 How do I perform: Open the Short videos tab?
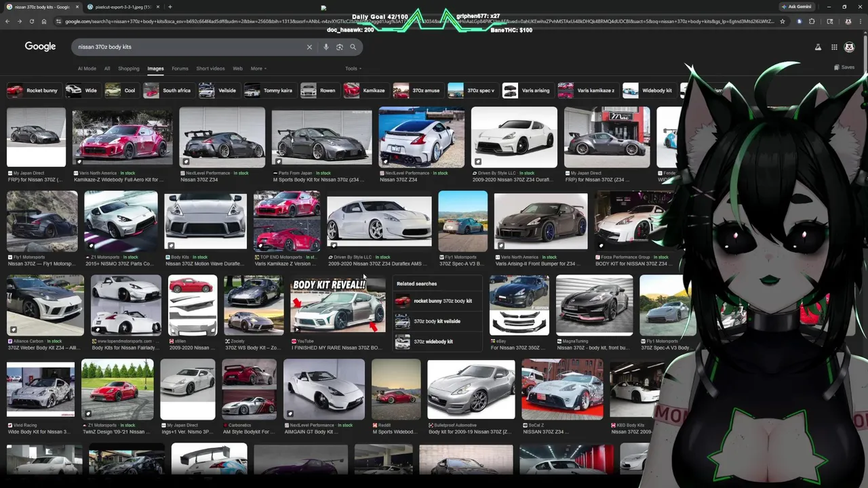tap(210, 68)
